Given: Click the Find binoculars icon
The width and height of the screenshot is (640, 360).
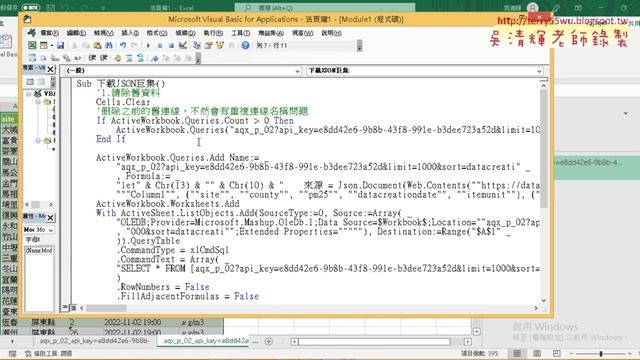Looking at the screenshot, I should (x=109, y=45).
